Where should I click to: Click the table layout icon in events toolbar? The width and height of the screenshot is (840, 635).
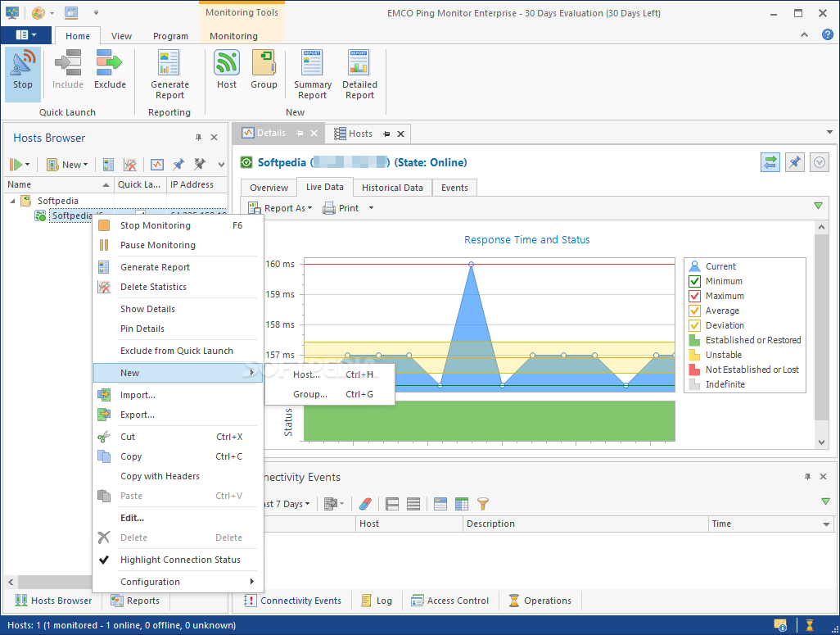(x=461, y=504)
